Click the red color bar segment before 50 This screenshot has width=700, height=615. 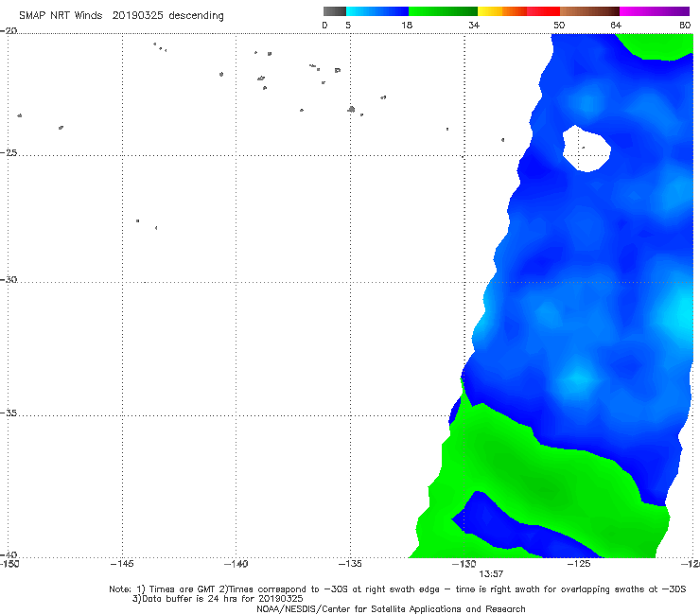(543, 11)
